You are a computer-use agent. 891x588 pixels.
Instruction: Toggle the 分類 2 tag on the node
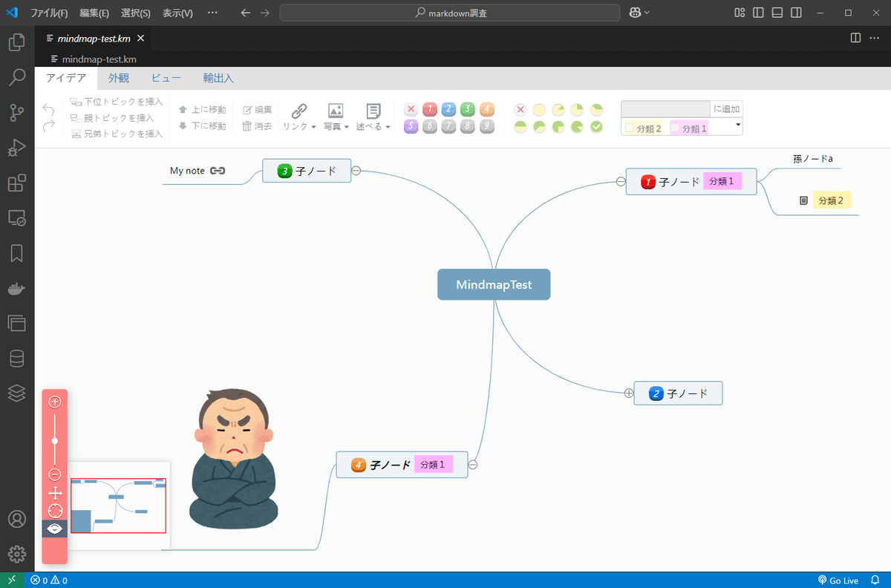(644, 128)
